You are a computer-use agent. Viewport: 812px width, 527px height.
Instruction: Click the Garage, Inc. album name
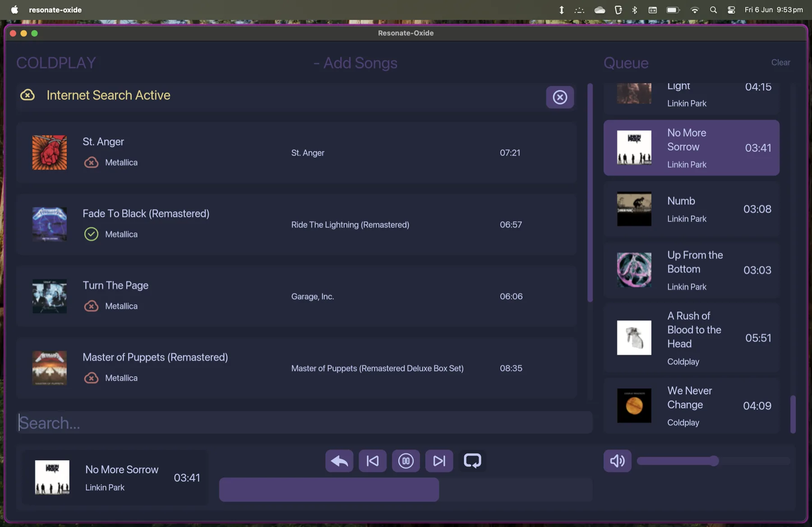[313, 296]
